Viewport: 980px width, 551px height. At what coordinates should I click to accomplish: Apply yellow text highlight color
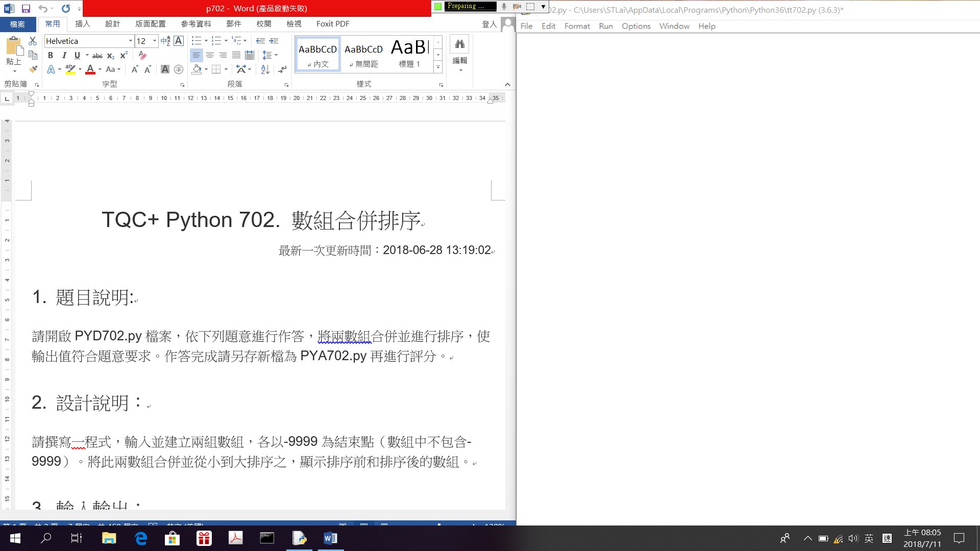tap(70, 69)
